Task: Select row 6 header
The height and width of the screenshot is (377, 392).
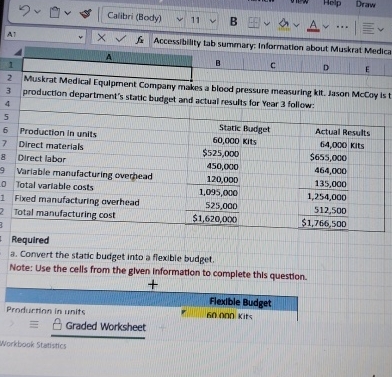Action: pos(5,130)
